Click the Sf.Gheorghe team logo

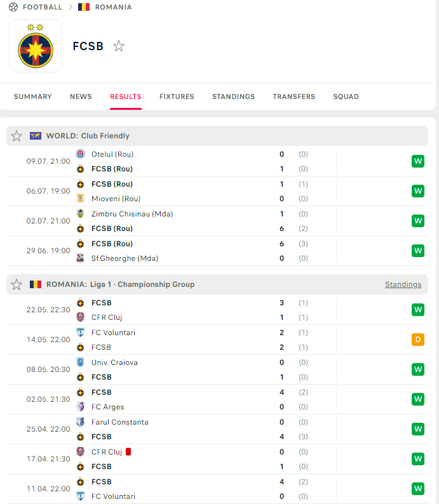coord(80,258)
